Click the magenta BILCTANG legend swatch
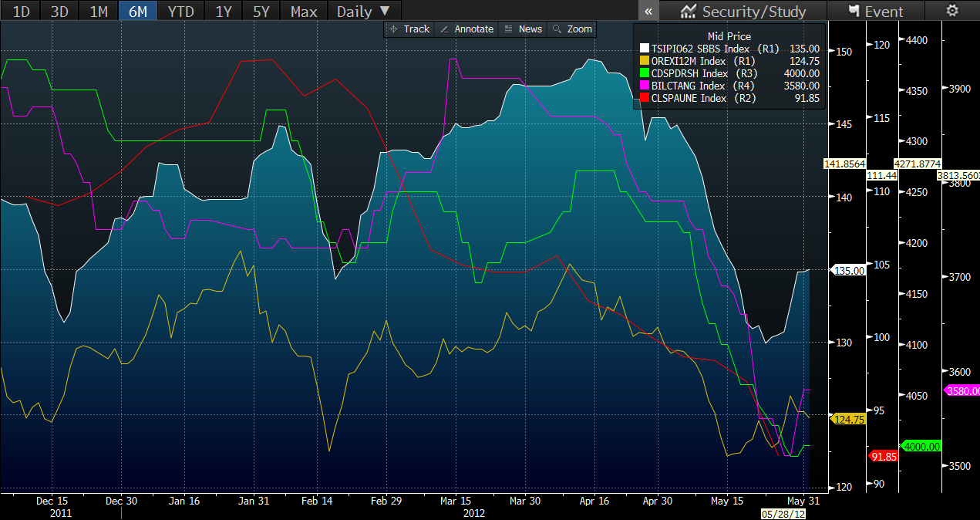980x520 pixels. 645,86
